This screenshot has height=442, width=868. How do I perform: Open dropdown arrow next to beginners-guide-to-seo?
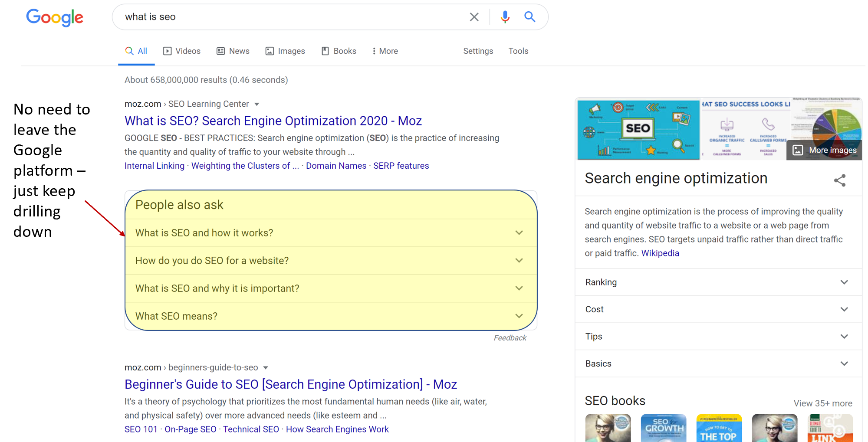(266, 368)
